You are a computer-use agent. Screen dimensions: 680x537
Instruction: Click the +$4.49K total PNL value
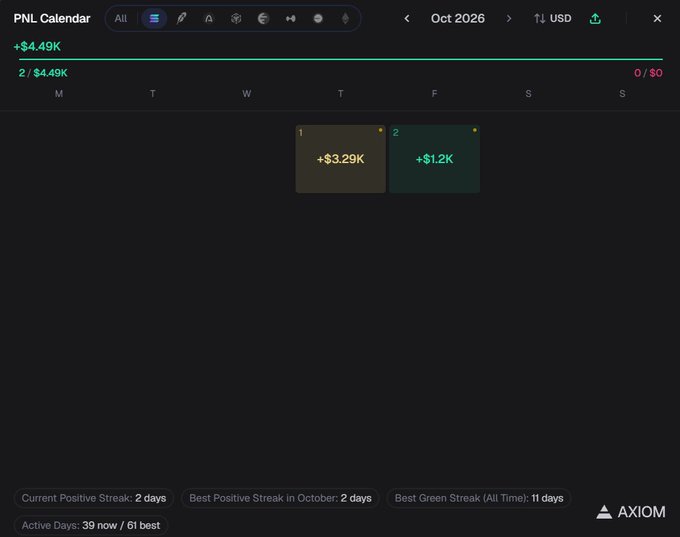click(37, 46)
